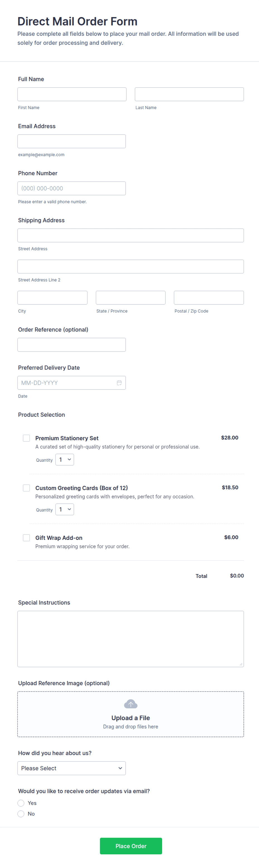
Task: Focus the Phone Number field
Action: tap(72, 188)
